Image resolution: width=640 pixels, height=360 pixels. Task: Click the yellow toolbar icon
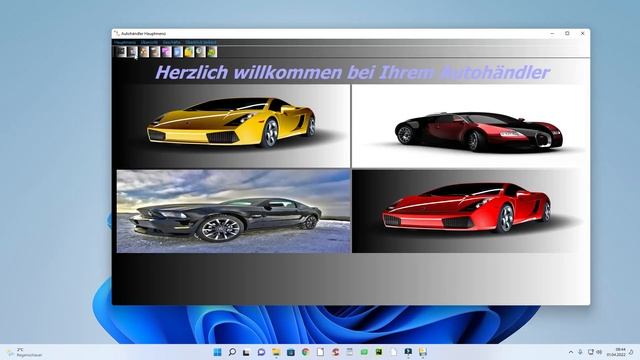coord(189,52)
